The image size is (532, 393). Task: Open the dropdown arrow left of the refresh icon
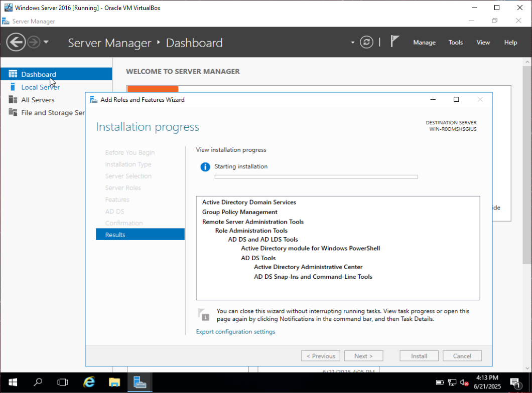tap(352, 43)
